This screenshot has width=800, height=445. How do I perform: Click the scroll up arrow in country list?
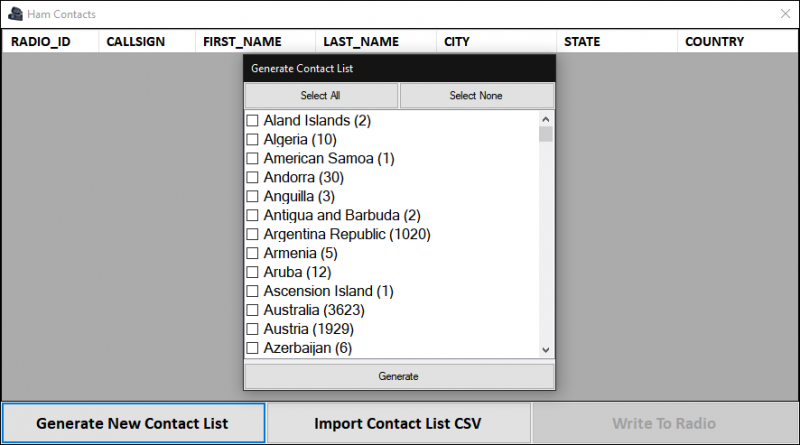click(545, 119)
